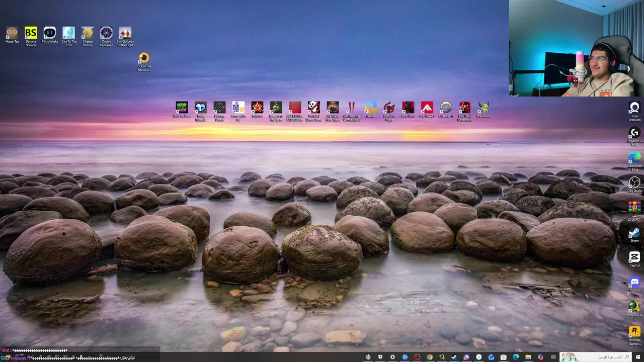Focus the taskbar search box
The height and width of the screenshot is (362, 644).
(x=596, y=357)
